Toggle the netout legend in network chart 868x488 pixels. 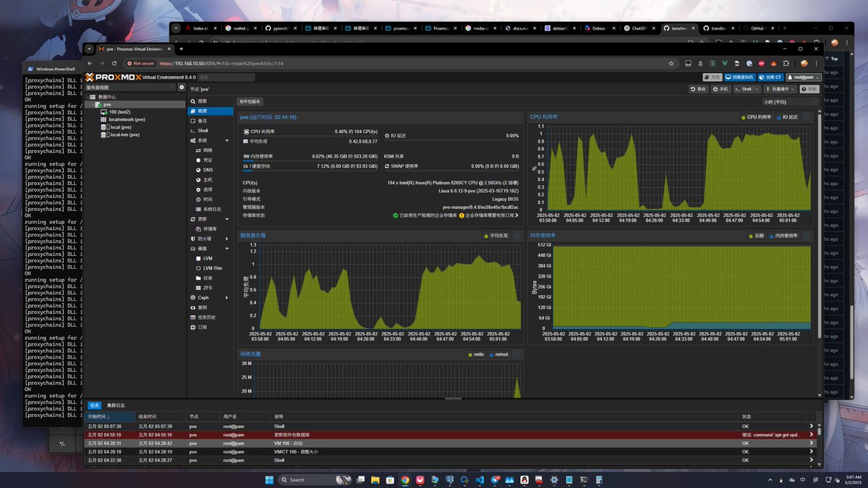click(498, 354)
